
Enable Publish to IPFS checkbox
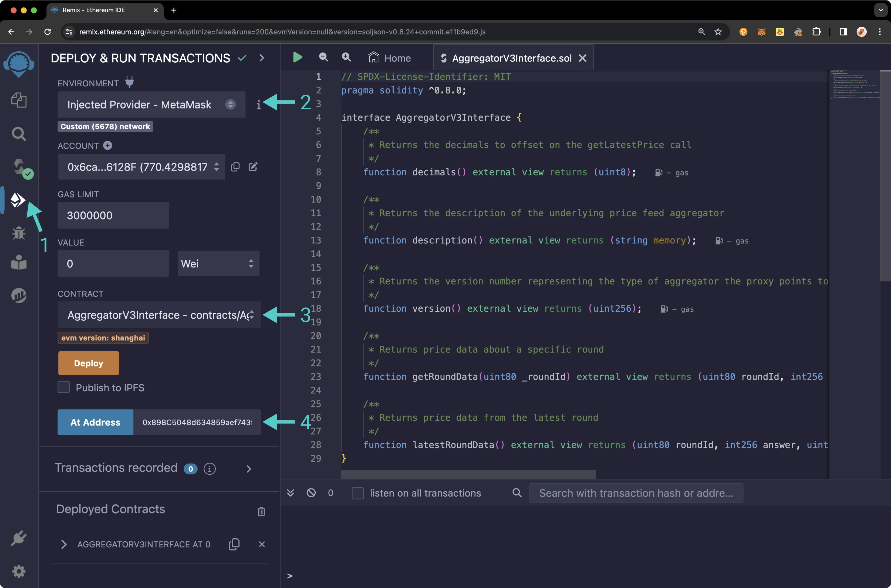[x=64, y=387]
